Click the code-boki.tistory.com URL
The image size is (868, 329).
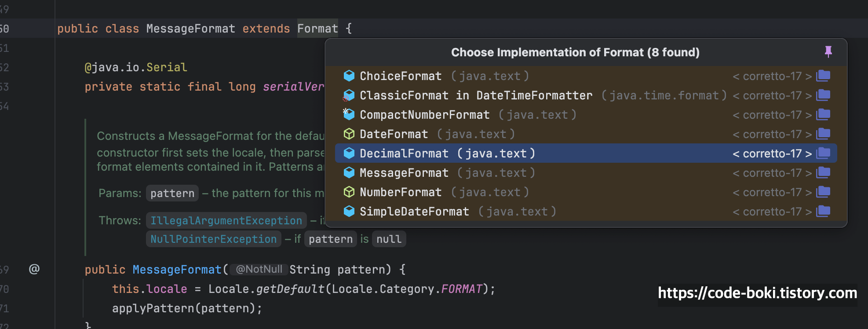pyautogui.click(x=757, y=293)
